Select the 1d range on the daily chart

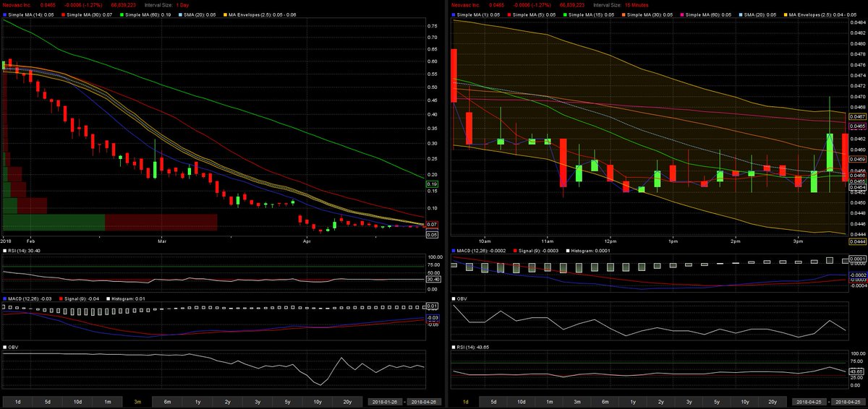coord(17,401)
